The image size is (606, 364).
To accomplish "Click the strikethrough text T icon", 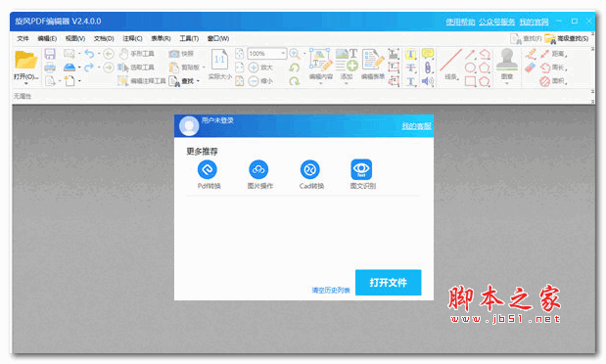I will pos(410,68).
